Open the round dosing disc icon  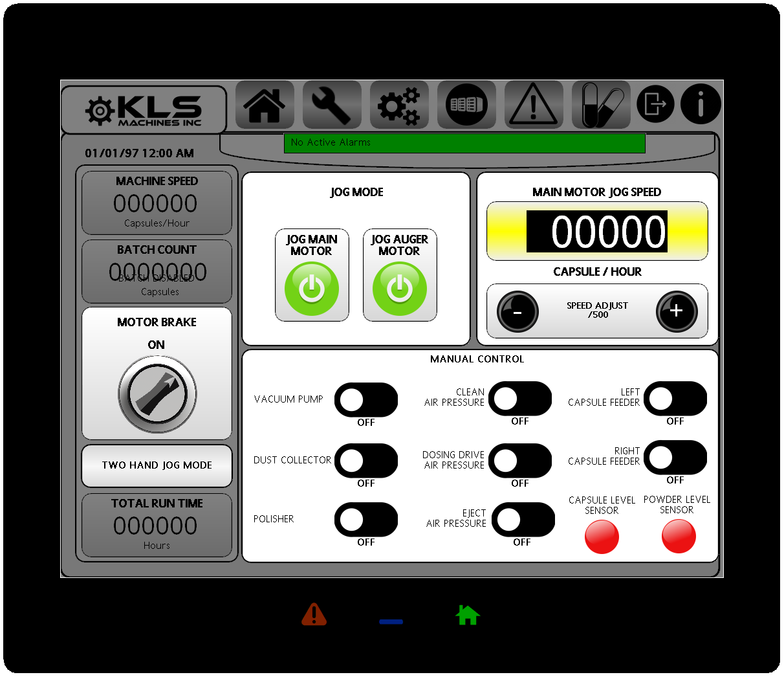[466, 105]
